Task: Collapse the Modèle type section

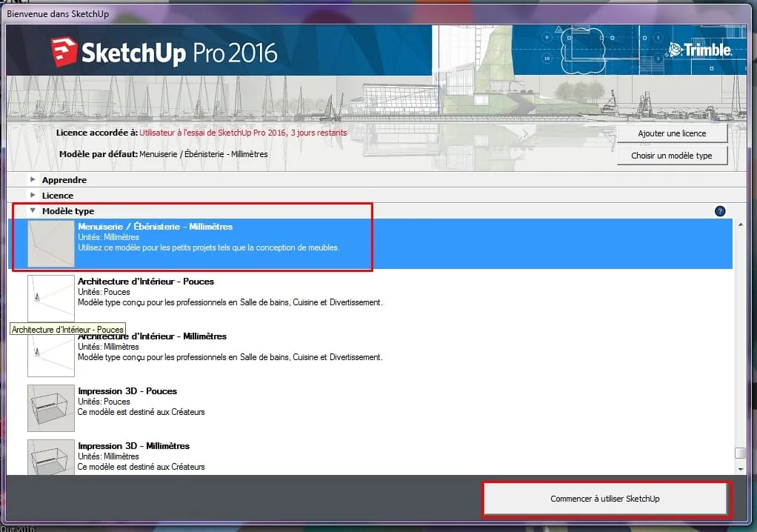Action: [33, 210]
